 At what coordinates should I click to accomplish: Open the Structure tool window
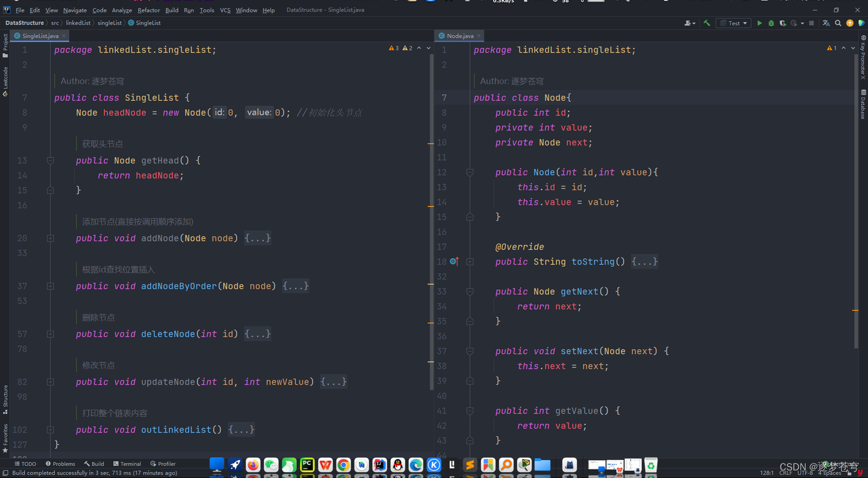(x=5, y=399)
